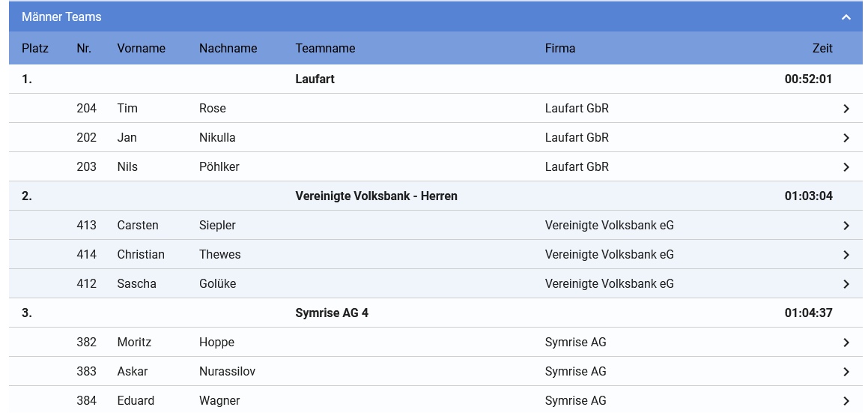Collapse the Männer Teams section

846,17
